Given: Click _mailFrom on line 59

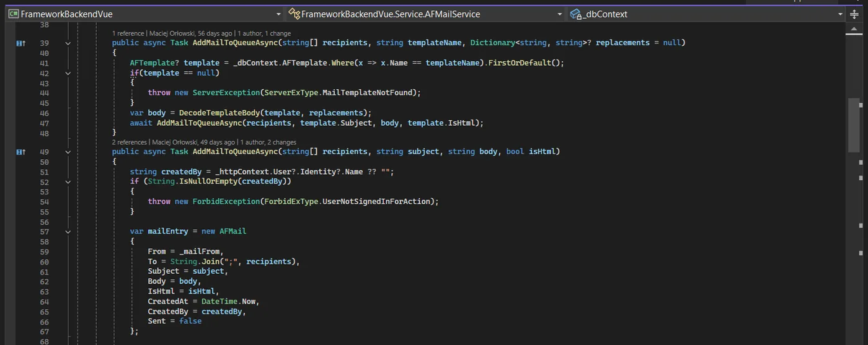Looking at the screenshot, I should point(199,252).
